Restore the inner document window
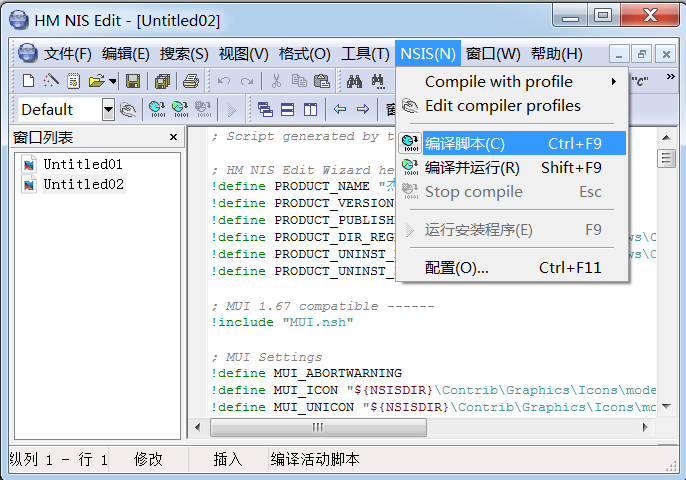Screen dimensions: 686x480 pos(642,54)
